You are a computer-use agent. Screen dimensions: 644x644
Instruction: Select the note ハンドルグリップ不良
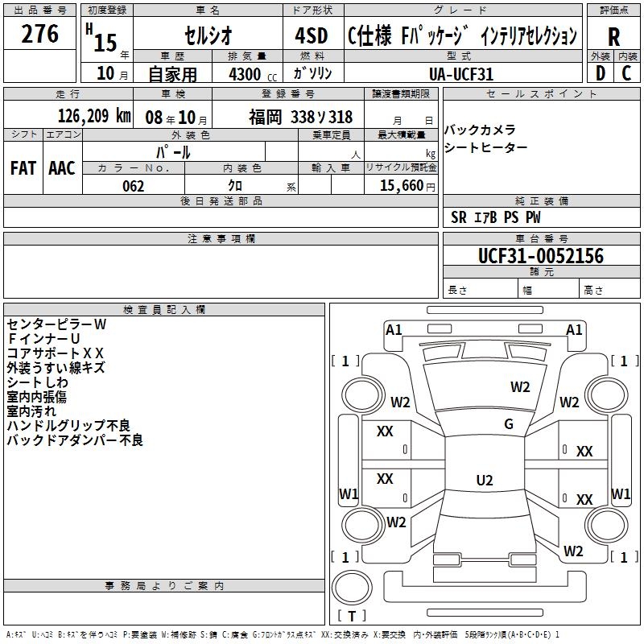[68, 426]
